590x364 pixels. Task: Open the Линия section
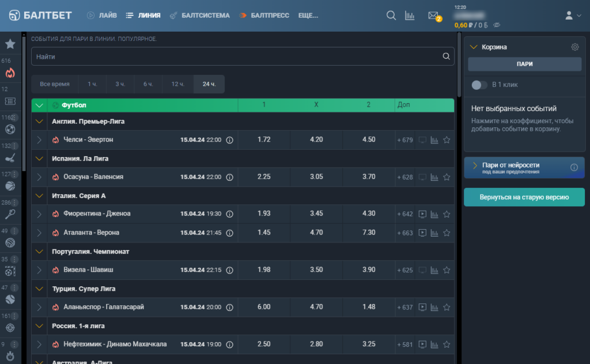143,16
